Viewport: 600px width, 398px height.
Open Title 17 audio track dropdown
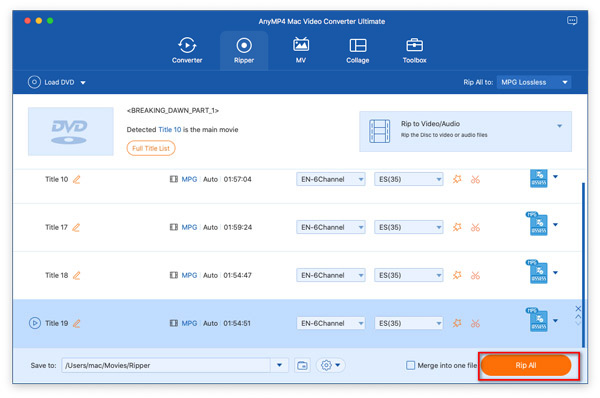tap(331, 227)
